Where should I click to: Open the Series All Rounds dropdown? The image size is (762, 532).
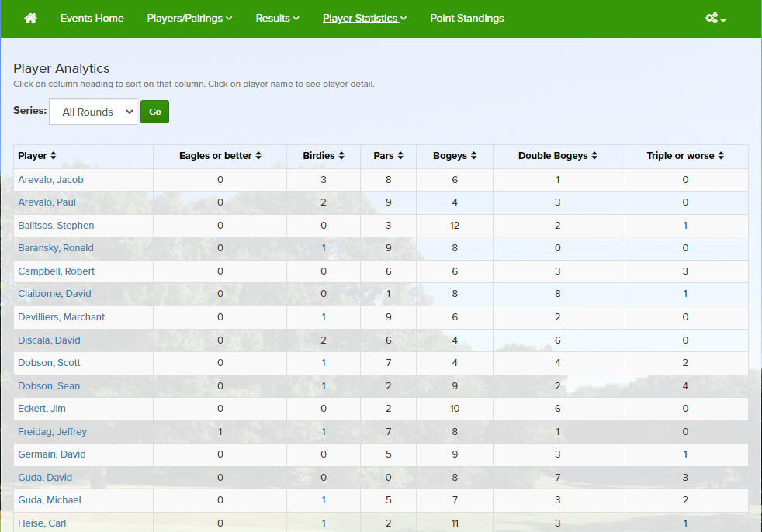click(93, 112)
